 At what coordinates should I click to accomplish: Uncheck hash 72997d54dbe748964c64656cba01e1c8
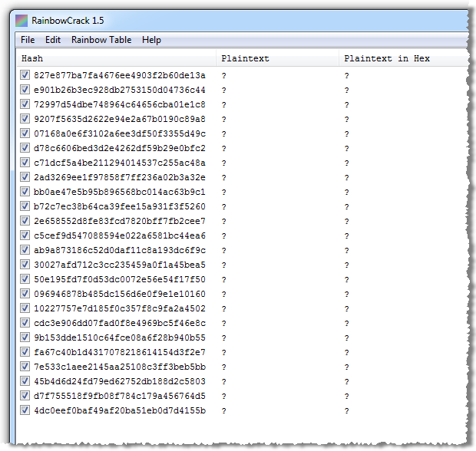(25, 104)
